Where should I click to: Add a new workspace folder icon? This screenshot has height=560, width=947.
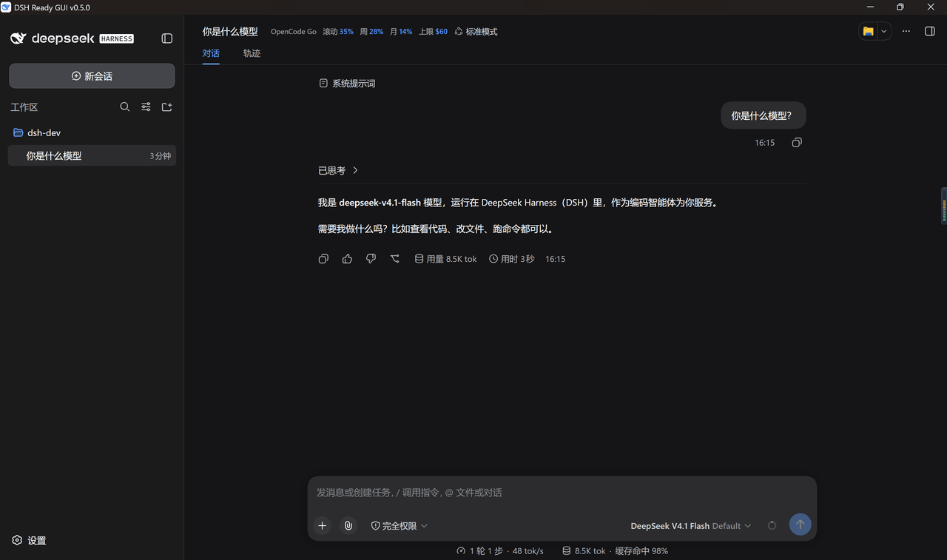coord(167,107)
